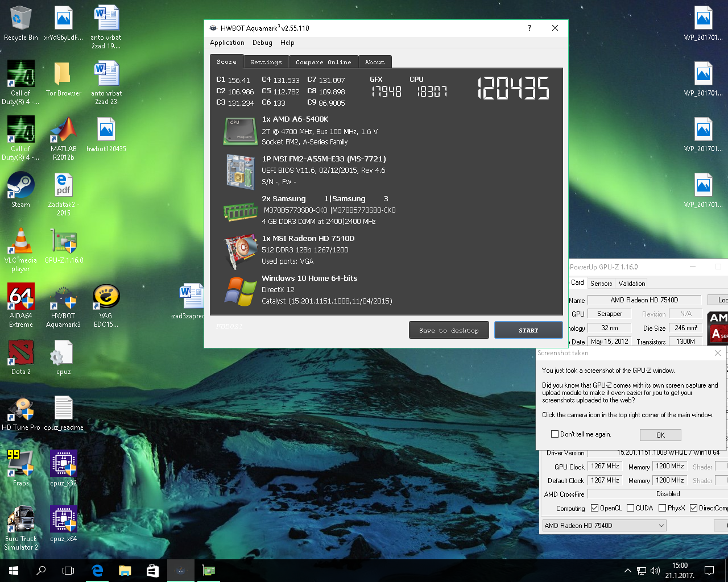Open Microsoft Edge from taskbar
The image size is (728, 582).
(x=97, y=571)
